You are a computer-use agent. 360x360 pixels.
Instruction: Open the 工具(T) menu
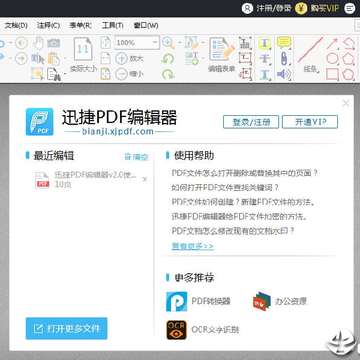tap(113, 25)
